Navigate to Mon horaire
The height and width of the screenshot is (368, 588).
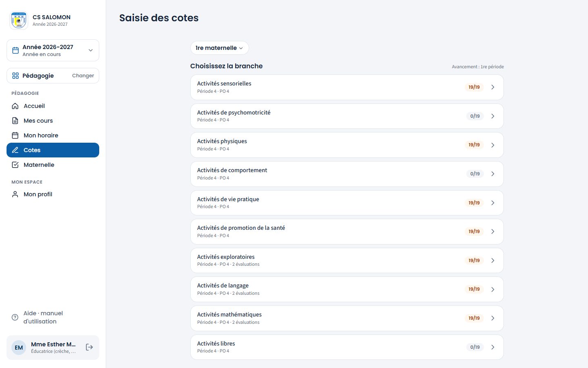53,135
